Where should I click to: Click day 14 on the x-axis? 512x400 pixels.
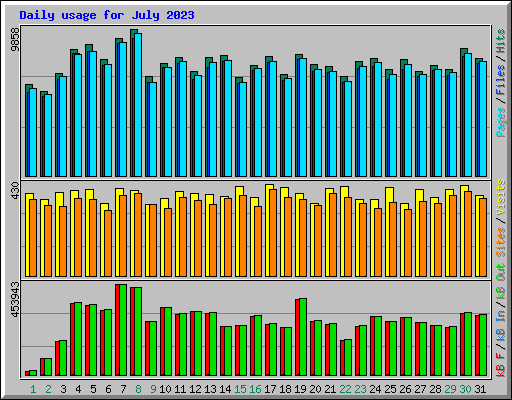[225, 389]
